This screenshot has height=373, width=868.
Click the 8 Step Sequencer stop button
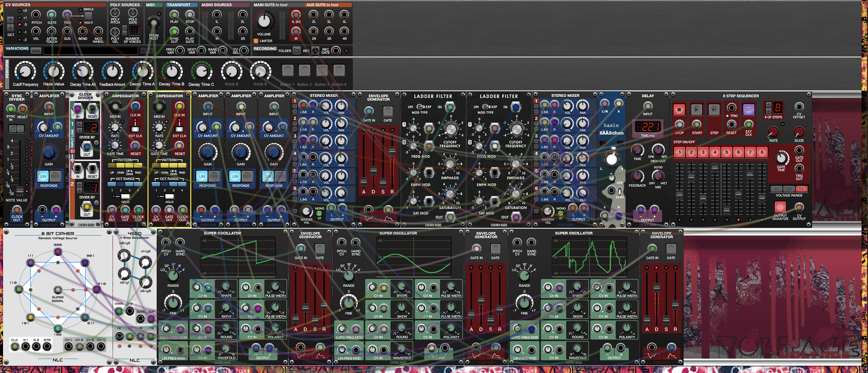click(x=679, y=110)
